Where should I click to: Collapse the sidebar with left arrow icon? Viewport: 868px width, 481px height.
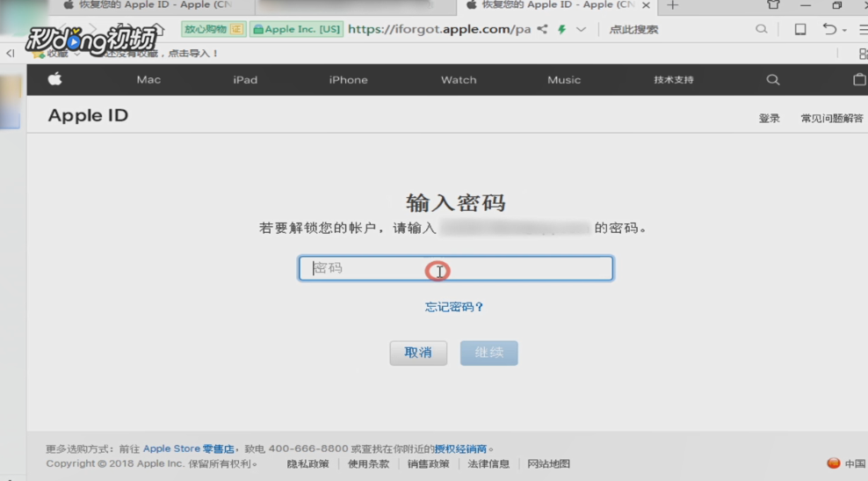coord(11,53)
